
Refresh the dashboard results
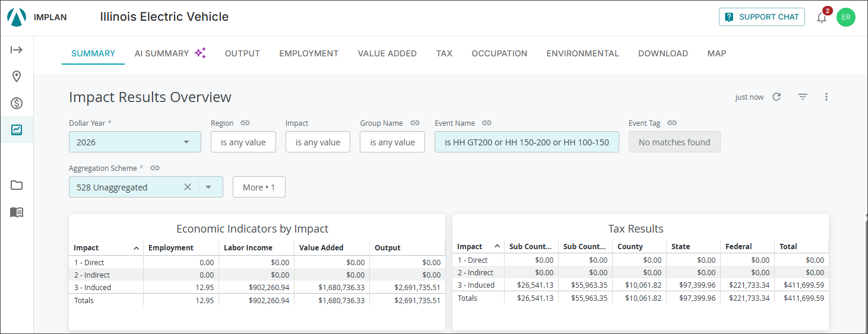click(777, 97)
